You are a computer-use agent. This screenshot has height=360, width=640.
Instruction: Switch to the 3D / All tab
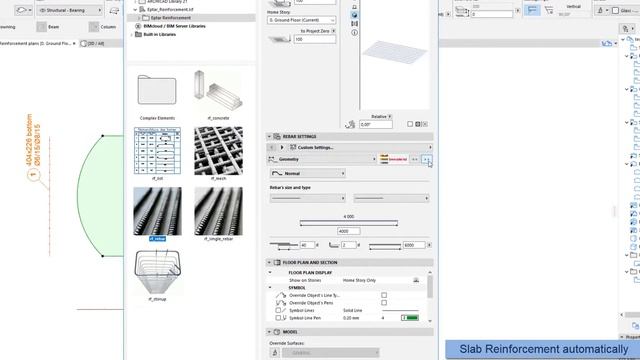(93, 44)
